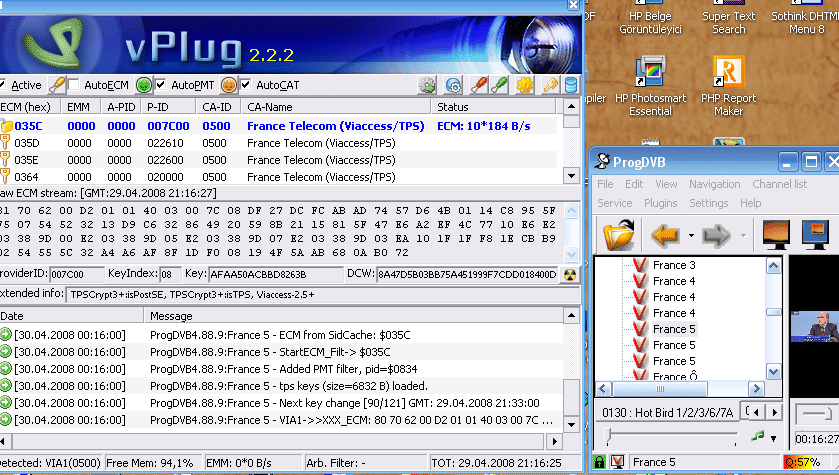The width and height of the screenshot is (839, 475).
Task: Click the ProgDVB volume slider
Action: (x=815, y=414)
